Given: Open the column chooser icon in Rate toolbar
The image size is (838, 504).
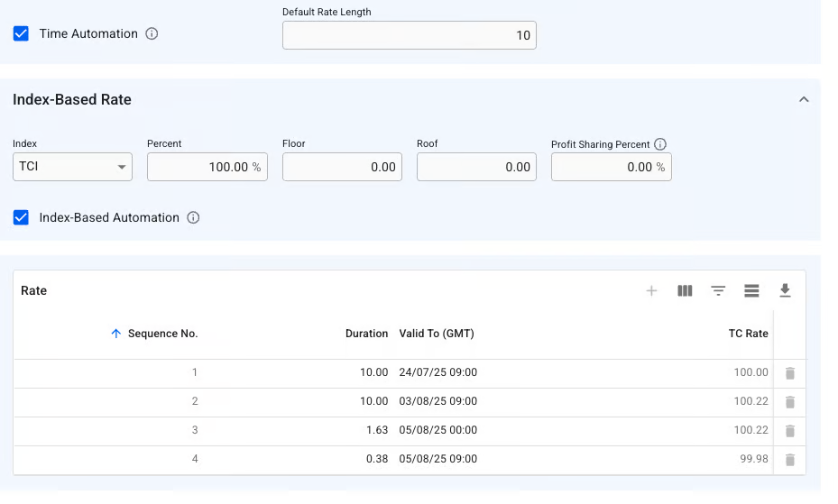Looking at the screenshot, I should [685, 291].
